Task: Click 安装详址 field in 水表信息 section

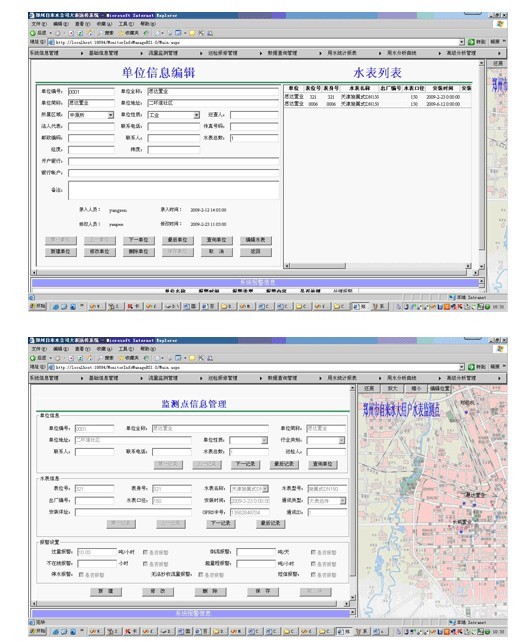Action: 133,512
